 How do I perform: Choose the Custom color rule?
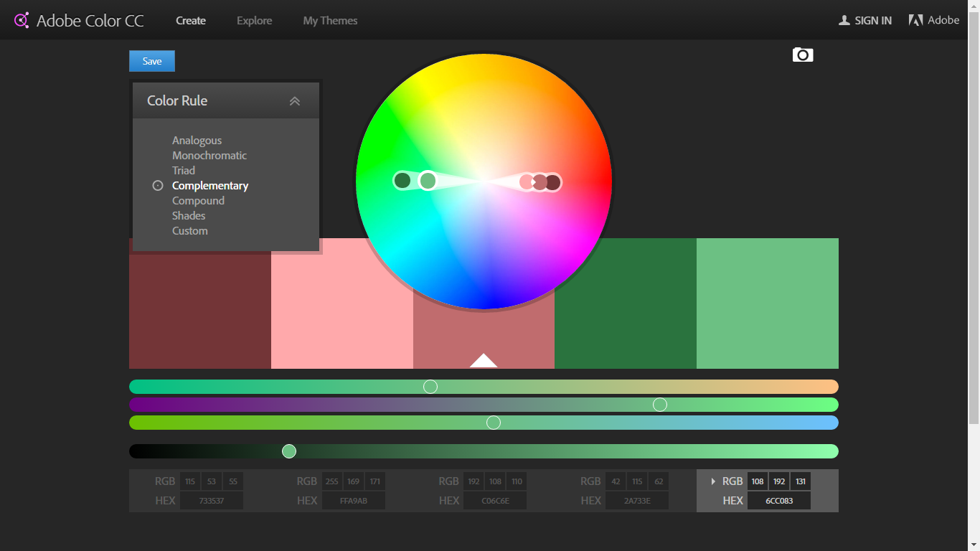click(x=190, y=231)
